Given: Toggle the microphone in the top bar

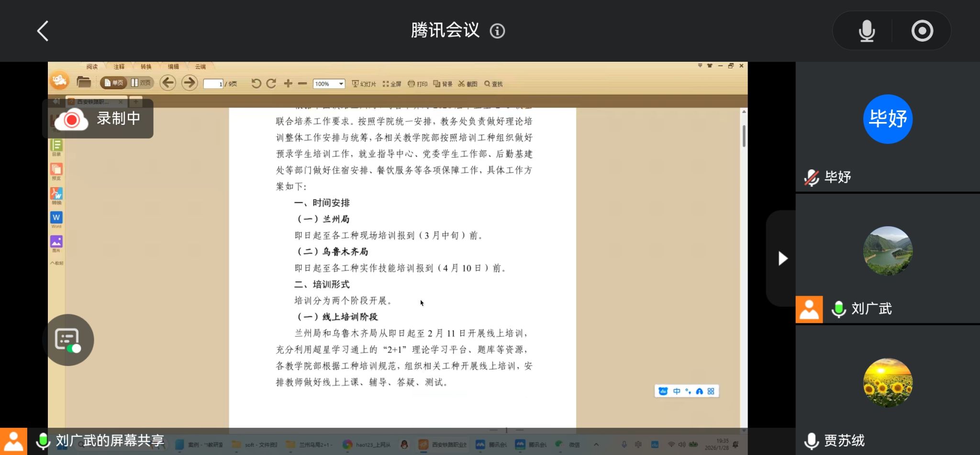Looking at the screenshot, I should [x=866, y=31].
